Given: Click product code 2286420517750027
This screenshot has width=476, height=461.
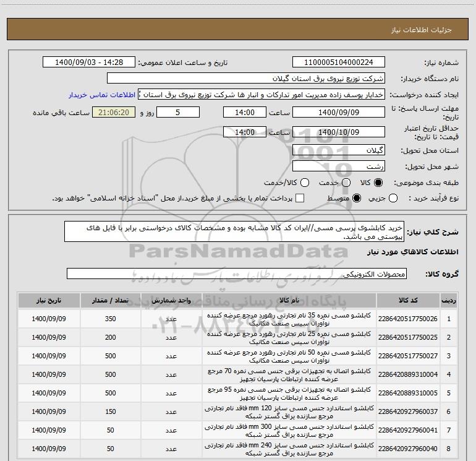Looking at the screenshot, I should coord(408,356).
